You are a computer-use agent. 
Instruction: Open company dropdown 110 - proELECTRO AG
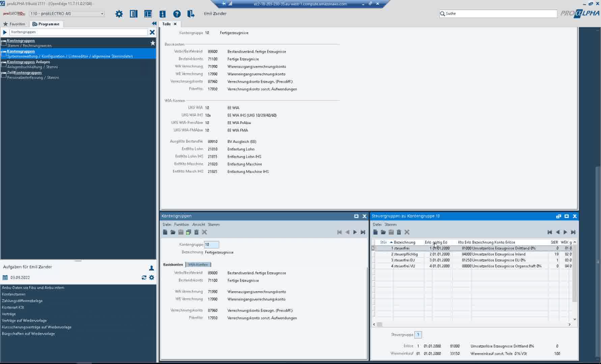coord(67,14)
